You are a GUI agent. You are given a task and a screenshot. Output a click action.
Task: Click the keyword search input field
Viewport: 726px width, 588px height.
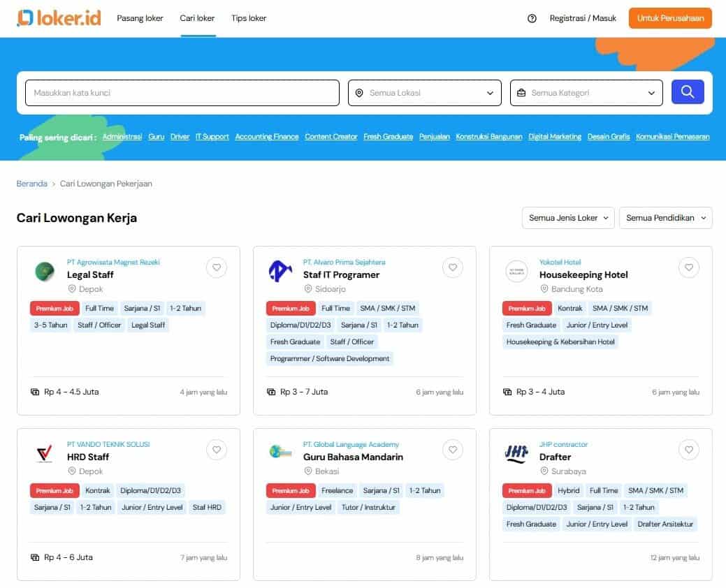pos(182,91)
